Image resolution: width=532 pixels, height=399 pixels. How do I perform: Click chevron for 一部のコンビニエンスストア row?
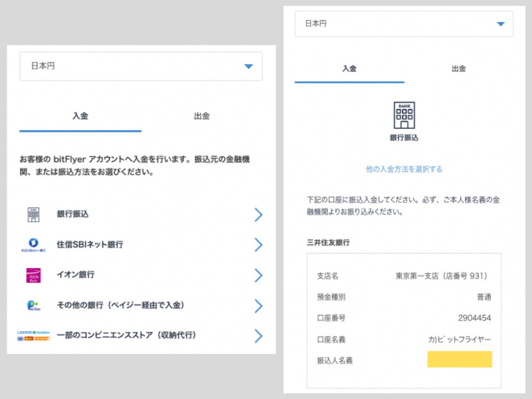click(x=258, y=336)
